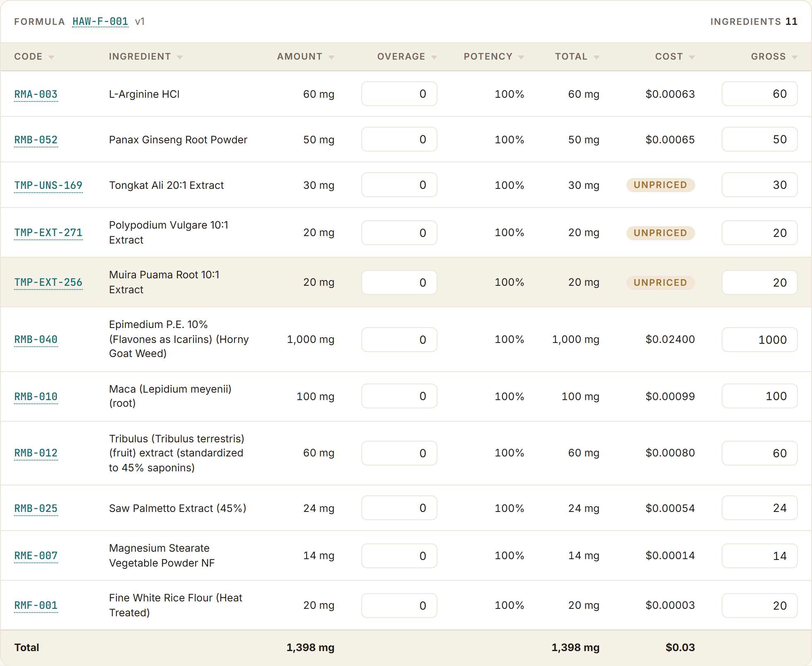Open formula link HAW-F-001
812x666 pixels.
tap(100, 22)
